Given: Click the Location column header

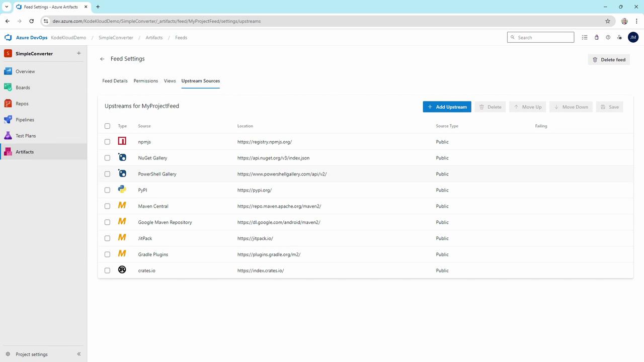Looking at the screenshot, I should (245, 126).
